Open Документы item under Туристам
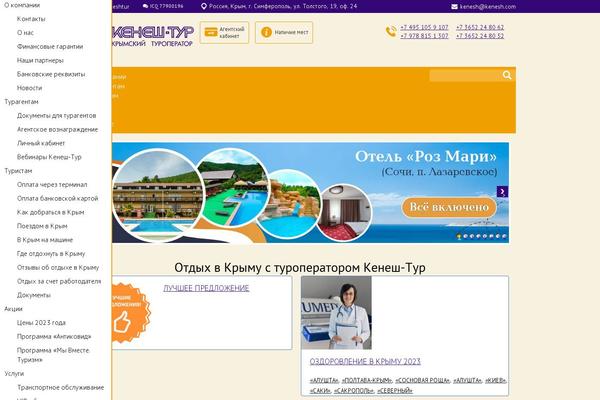 (x=34, y=295)
